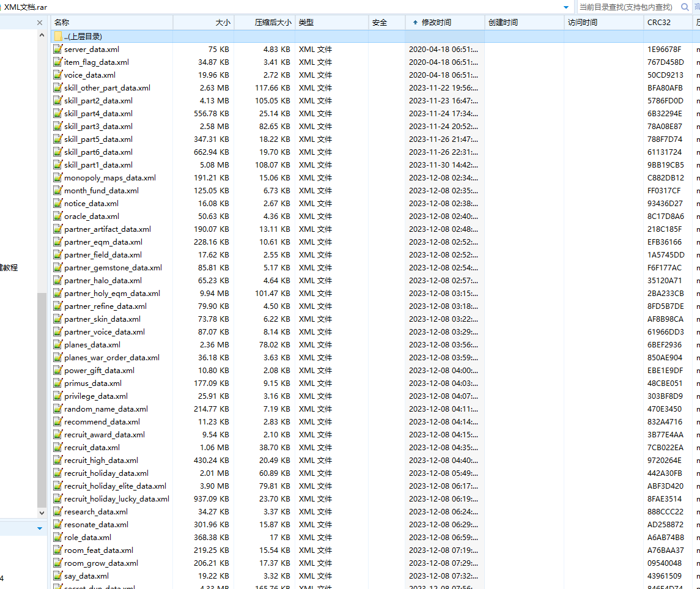Click the 访问时间 column header
Screen dimensions: 700x589
pyautogui.click(x=604, y=23)
